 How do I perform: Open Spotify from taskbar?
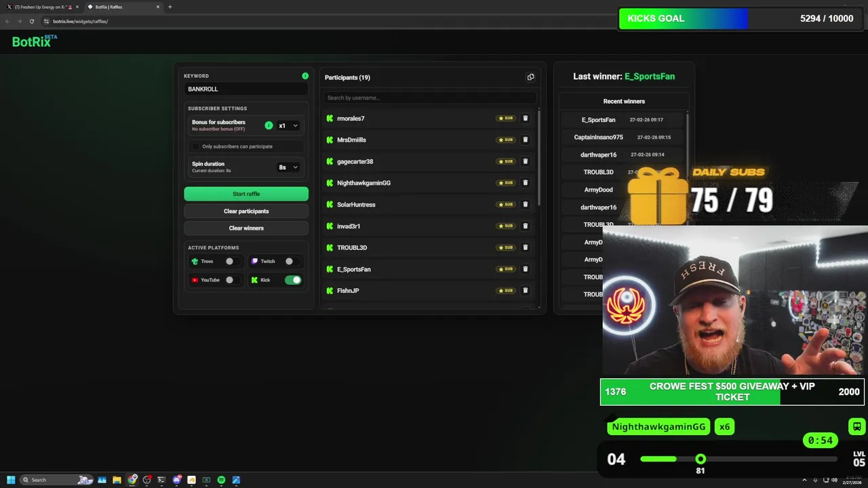[x=221, y=480]
